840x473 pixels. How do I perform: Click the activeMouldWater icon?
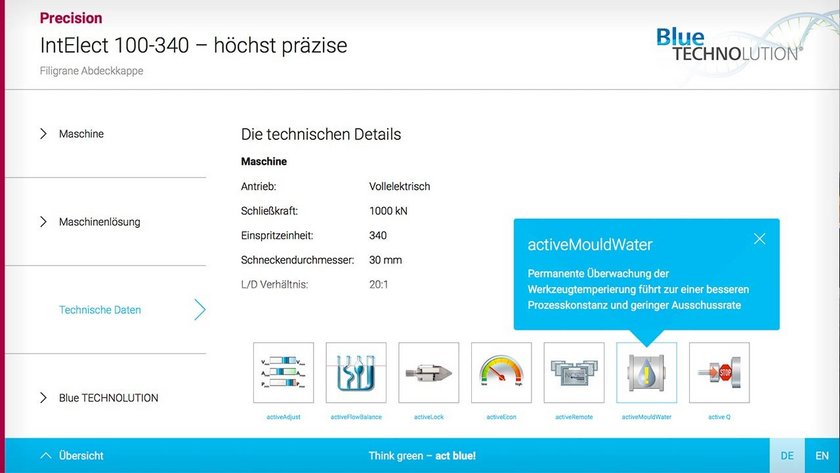[x=647, y=373]
